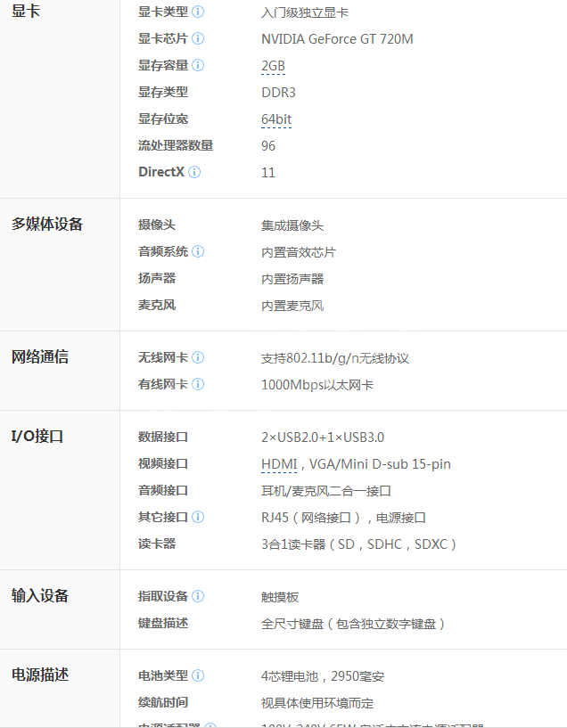The width and height of the screenshot is (567, 728).
Task: Click the 键盘描述 label
Action: click(x=163, y=623)
